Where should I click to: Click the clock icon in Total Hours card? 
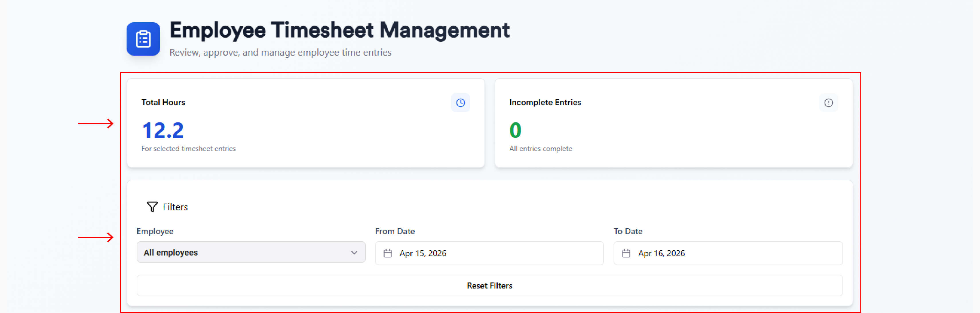(x=460, y=103)
